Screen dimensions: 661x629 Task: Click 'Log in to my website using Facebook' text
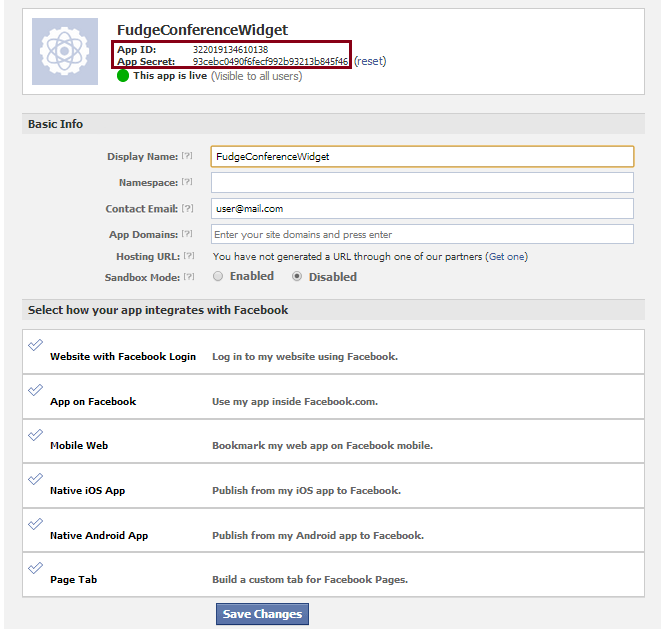tap(305, 357)
